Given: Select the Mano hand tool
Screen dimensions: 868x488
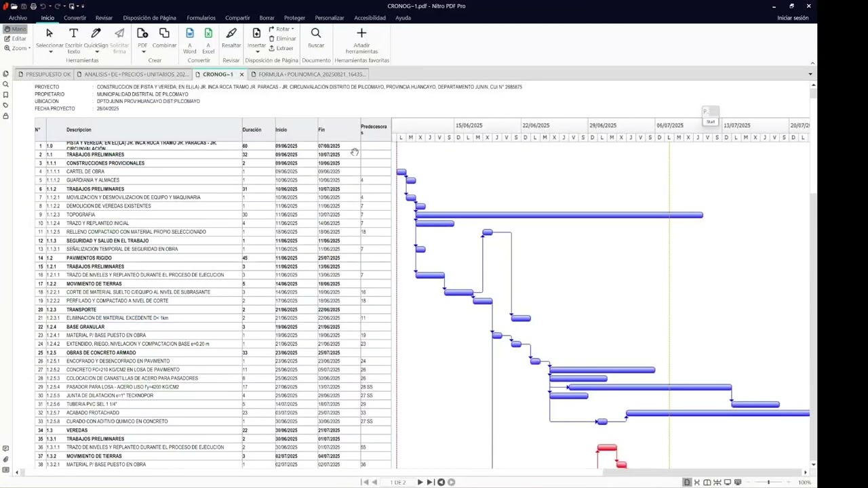Looking at the screenshot, I should tap(15, 29).
